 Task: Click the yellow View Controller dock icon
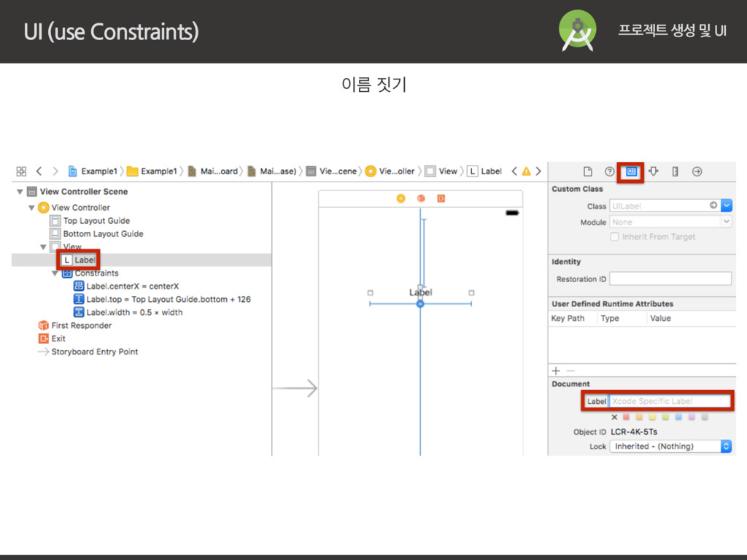point(401,198)
